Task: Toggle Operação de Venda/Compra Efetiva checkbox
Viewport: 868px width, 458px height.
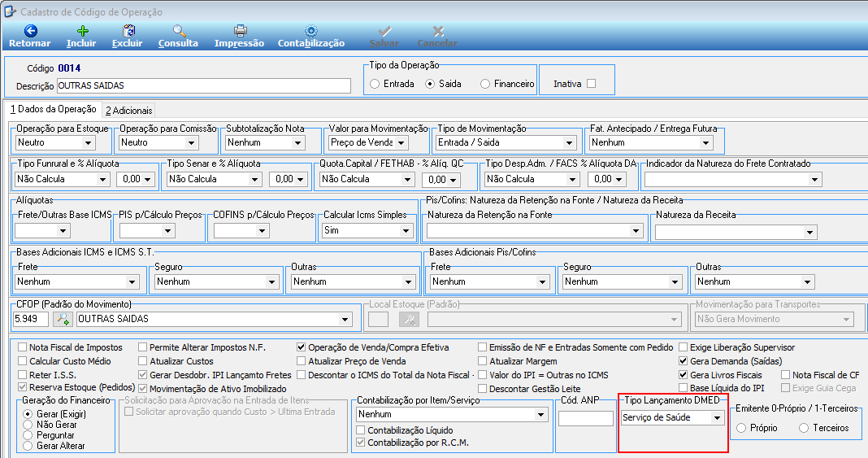Action: tap(302, 347)
